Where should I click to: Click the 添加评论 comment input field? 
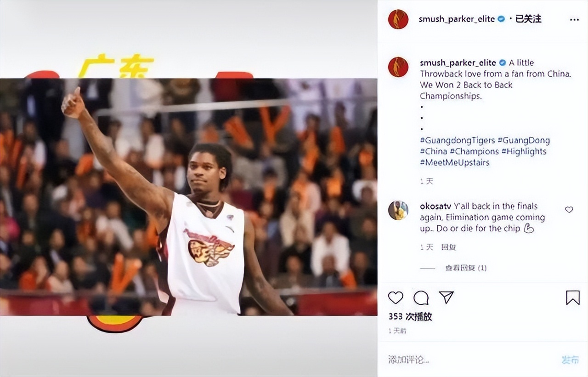pos(469,360)
